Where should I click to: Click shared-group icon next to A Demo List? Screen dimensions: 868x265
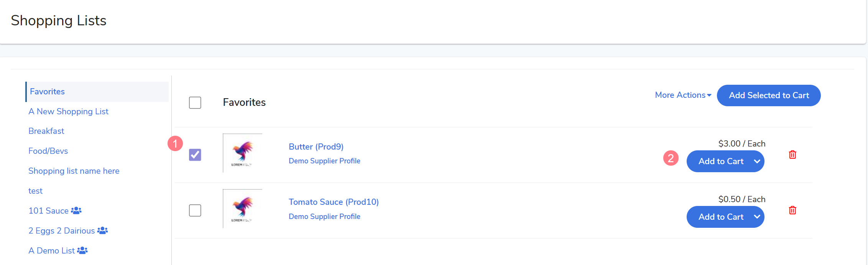click(x=82, y=250)
